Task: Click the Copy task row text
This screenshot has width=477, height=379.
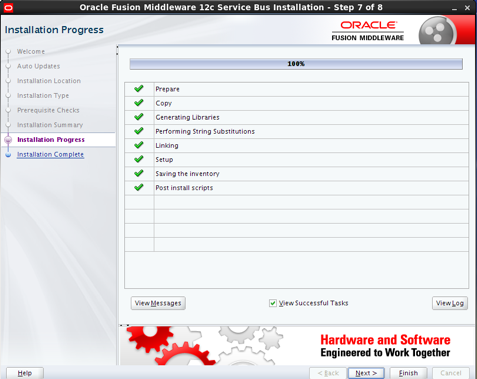Action: point(163,103)
